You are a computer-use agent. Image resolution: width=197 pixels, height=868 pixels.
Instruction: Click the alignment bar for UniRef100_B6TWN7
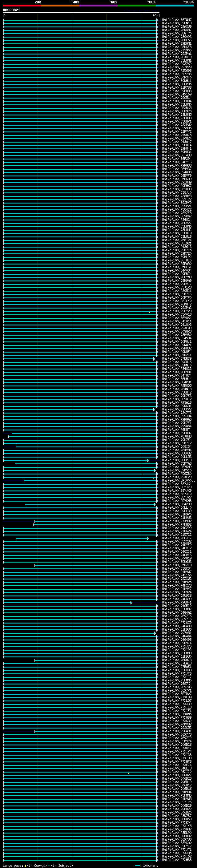coord(81,20)
